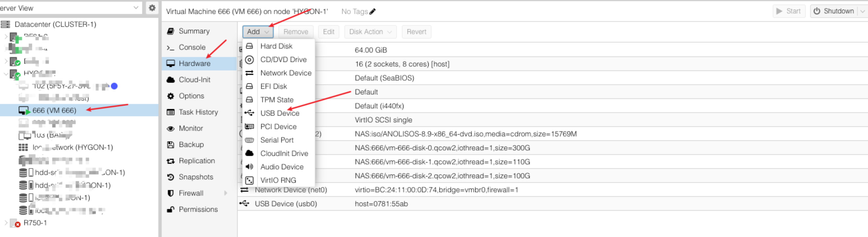The width and height of the screenshot is (868, 237).
Task: Choose EFI Disk from Add menu
Action: coord(279,86)
